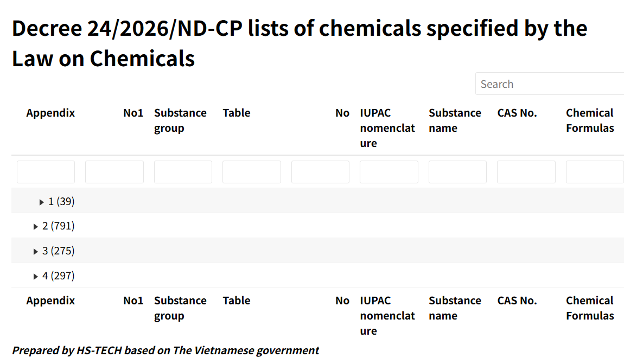The width and height of the screenshot is (624, 364).
Task: Focus the Substance name filter field
Action: point(457,172)
